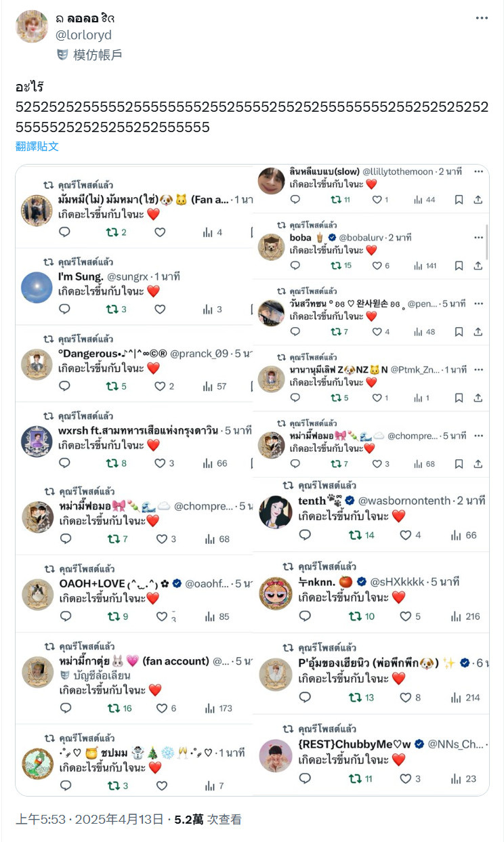Image resolution: width=504 pixels, height=842 pixels.
Task: Click the scrollbar in the embedded screenshot
Action: pyautogui.click(x=486, y=243)
